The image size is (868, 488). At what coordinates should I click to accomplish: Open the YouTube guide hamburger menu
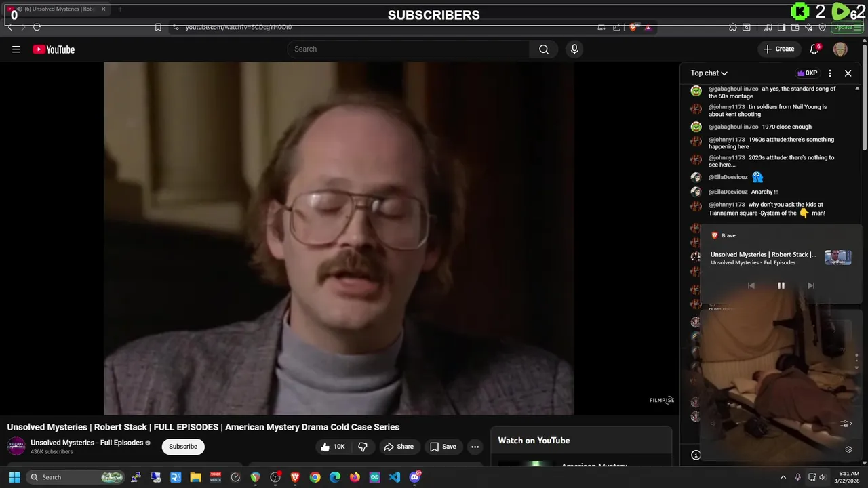click(x=16, y=49)
